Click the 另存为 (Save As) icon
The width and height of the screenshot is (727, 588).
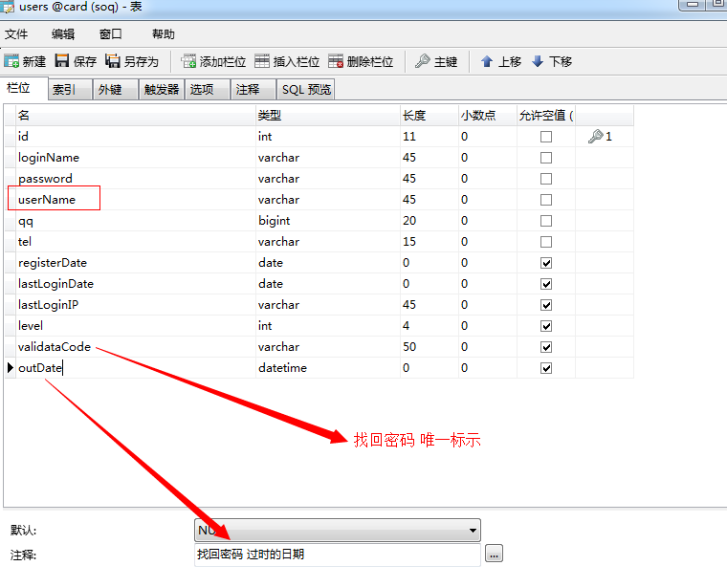pos(113,60)
